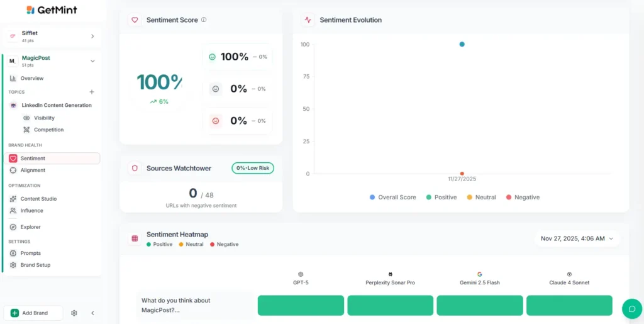Click the MagicPost avatar icon
Viewport: 644px width, 324px height.
[13, 61]
